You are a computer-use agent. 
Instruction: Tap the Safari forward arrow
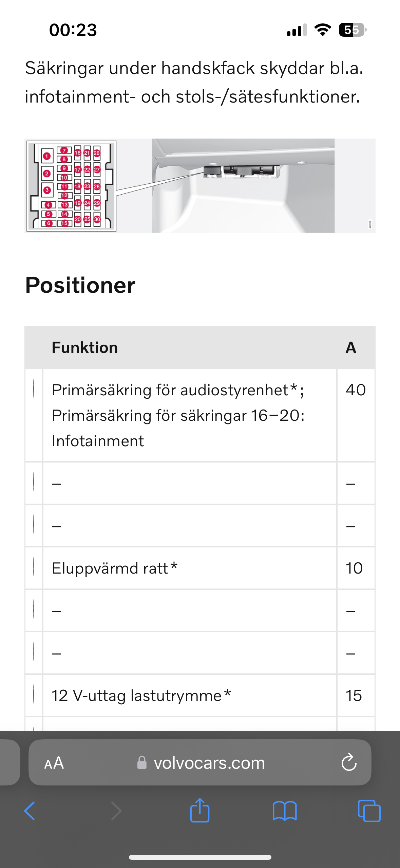(x=116, y=811)
